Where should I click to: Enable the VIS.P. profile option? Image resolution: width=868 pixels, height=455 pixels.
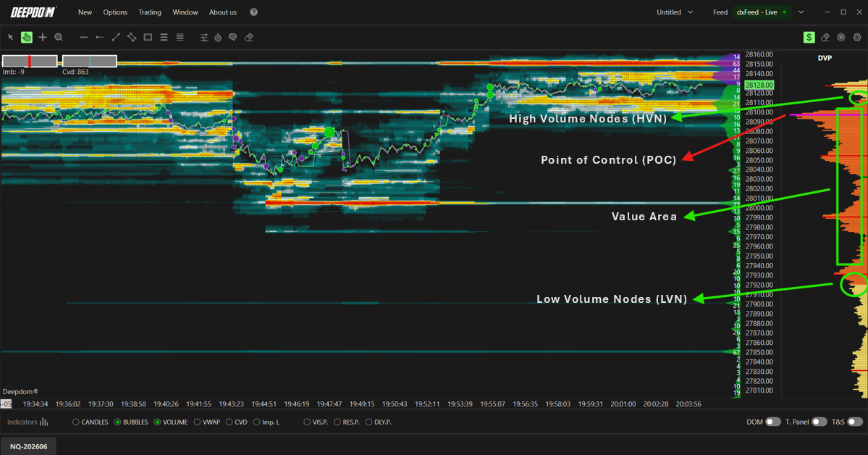pyautogui.click(x=307, y=422)
